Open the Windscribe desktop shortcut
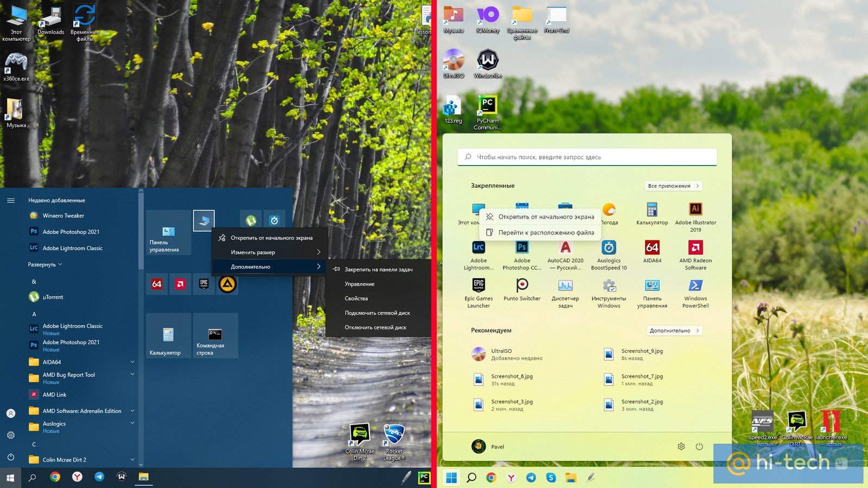The height and width of the screenshot is (488, 868). pyautogui.click(x=488, y=64)
